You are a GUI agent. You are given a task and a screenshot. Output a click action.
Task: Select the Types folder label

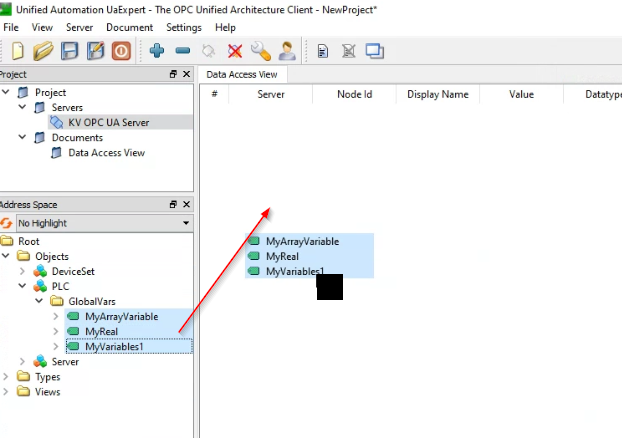48,377
